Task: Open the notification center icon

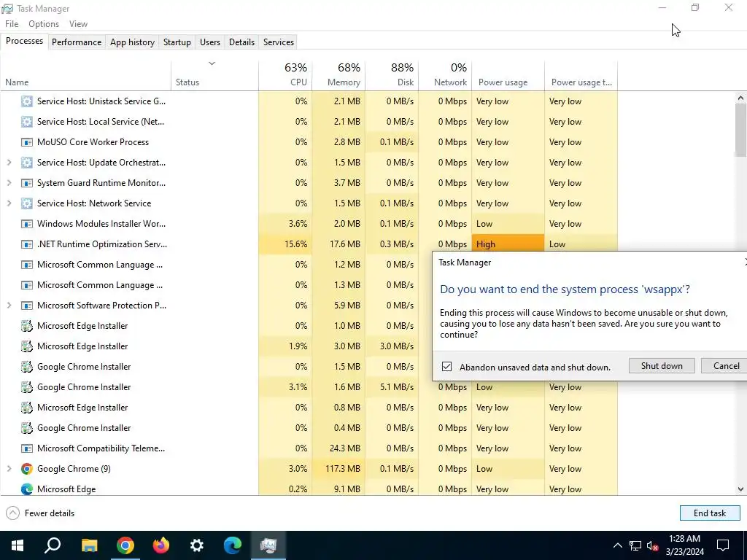Action: (x=723, y=545)
